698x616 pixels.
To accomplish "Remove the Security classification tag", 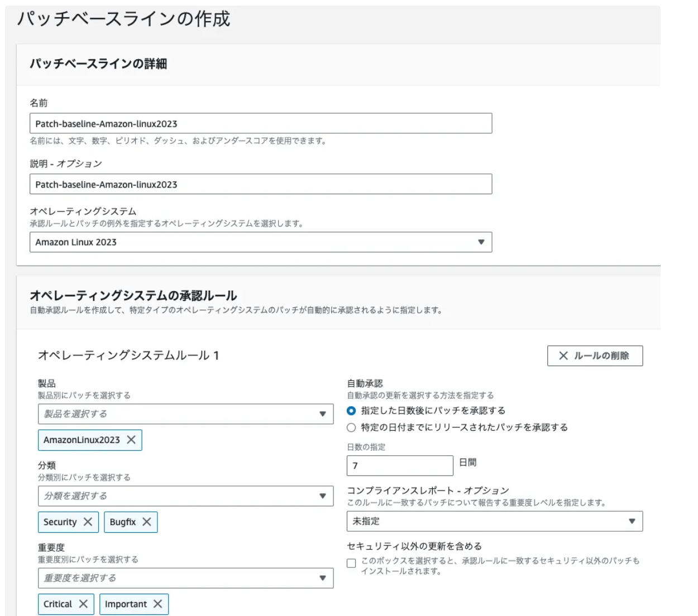I will tap(88, 522).
